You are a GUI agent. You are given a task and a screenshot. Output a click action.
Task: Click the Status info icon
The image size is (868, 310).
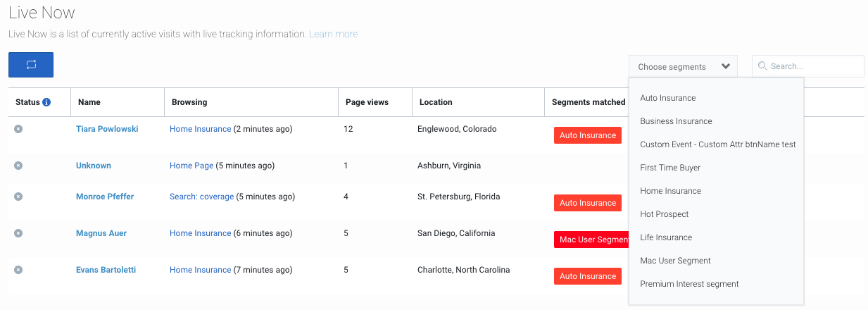tap(46, 102)
